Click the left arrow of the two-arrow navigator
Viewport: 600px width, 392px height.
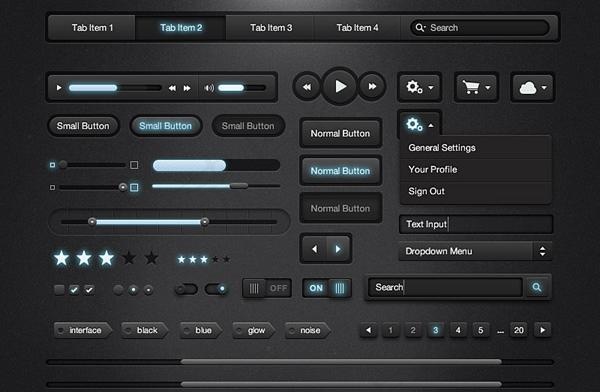pyautogui.click(x=314, y=249)
